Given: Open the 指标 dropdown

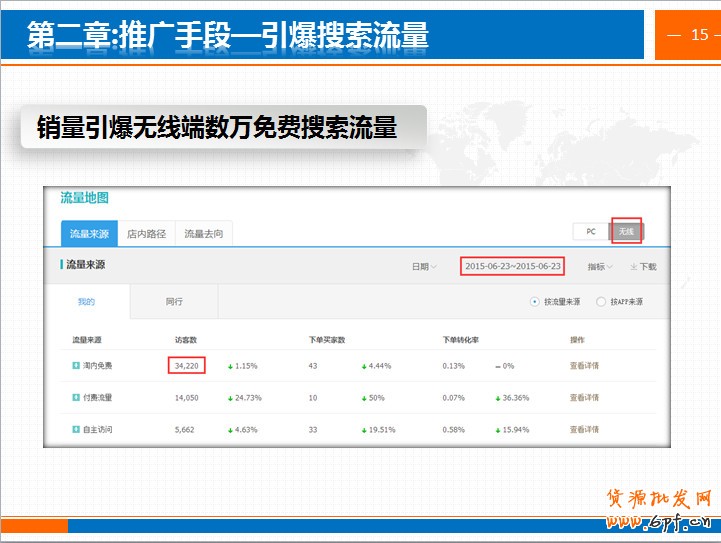Looking at the screenshot, I should coord(600,267).
